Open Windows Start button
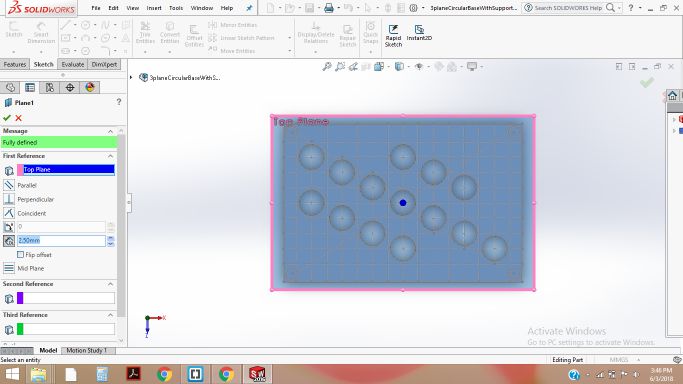 [x=12, y=374]
